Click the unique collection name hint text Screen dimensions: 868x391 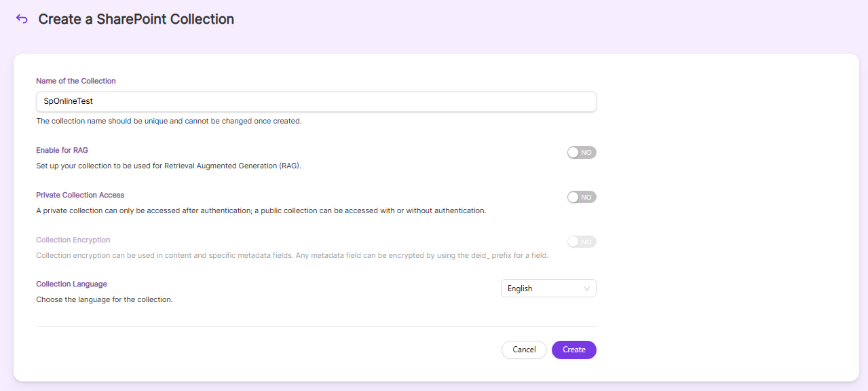(x=168, y=122)
